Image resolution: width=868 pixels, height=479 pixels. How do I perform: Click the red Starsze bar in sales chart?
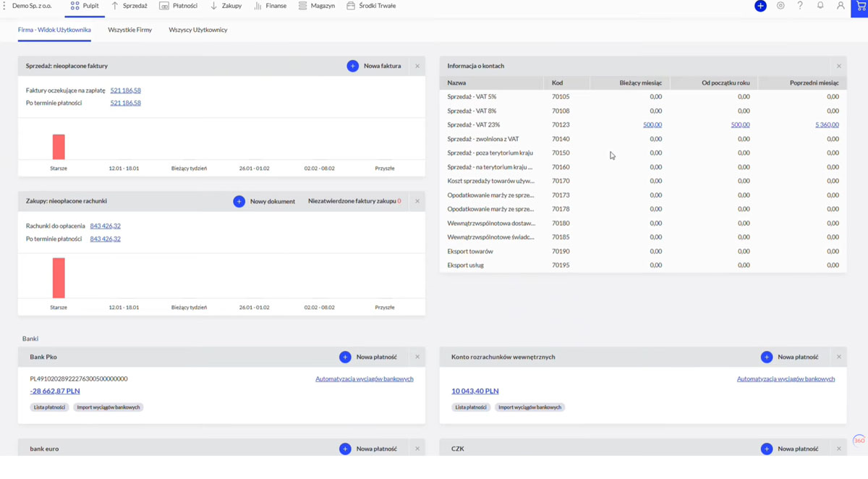[59, 147]
